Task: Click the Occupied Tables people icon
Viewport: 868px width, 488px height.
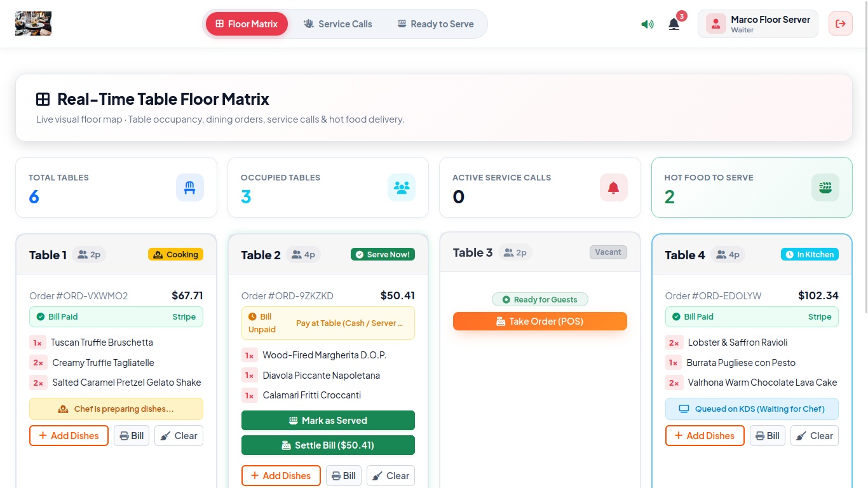Action: [402, 187]
